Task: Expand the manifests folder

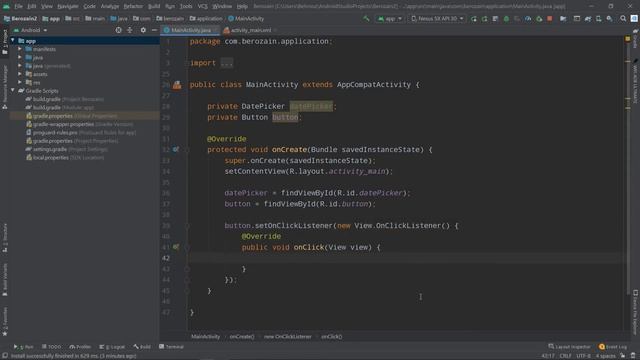Action: click(20, 49)
